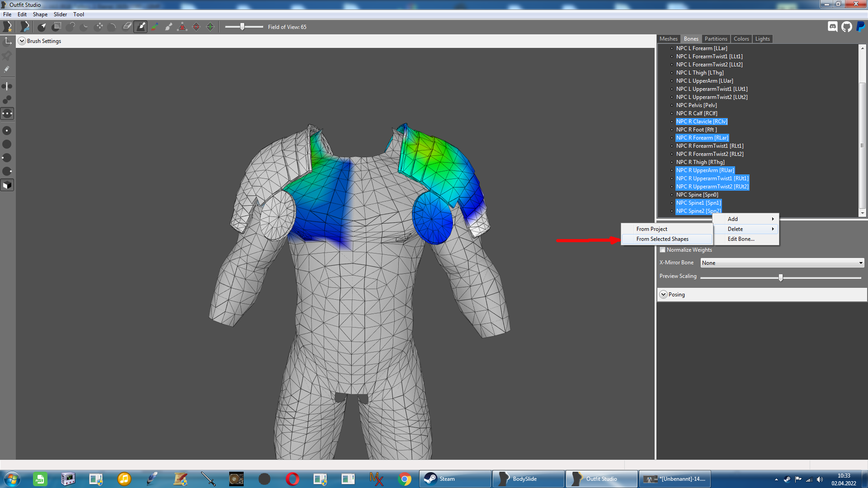Screen dimensions: 868x488
Task: Select the Inflate brush tool
Action: click(x=71, y=27)
